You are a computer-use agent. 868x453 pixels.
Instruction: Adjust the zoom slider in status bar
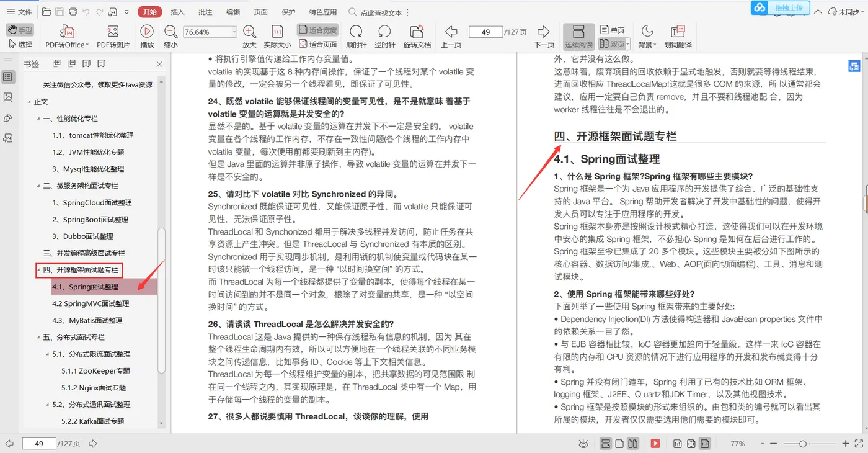[x=803, y=444]
